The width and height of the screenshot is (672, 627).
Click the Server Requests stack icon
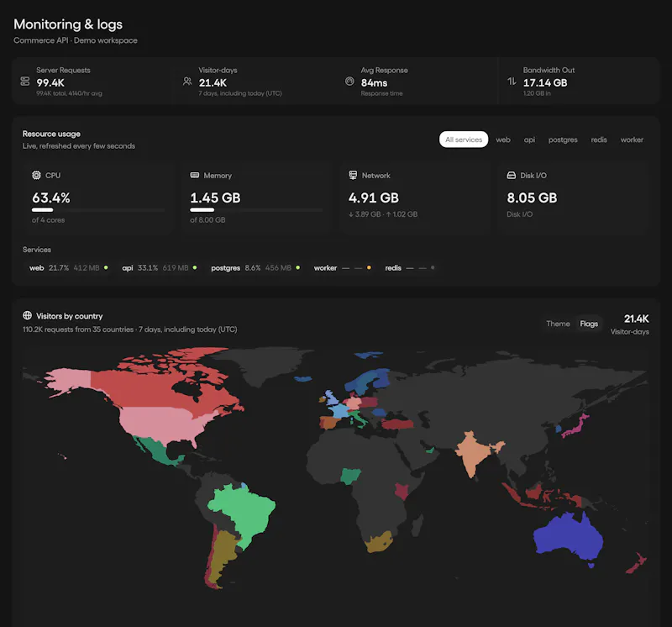pyautogui.click(x=25, y=81)
